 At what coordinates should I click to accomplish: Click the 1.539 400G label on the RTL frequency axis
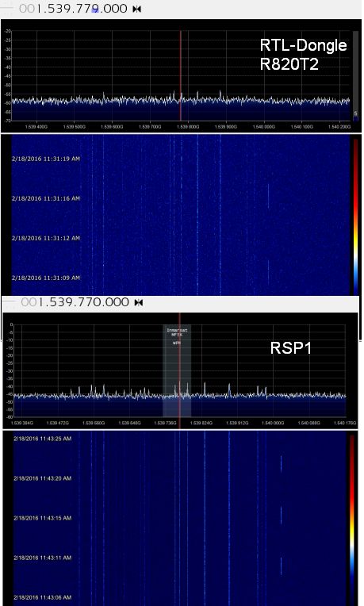coord(36,127)
